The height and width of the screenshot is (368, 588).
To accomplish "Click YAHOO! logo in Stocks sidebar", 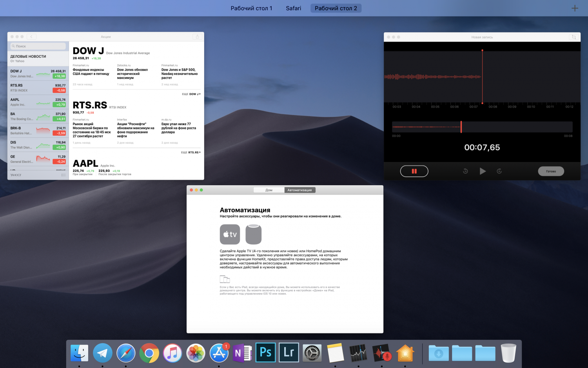I will pyautogui.click(x=16, y=175).
